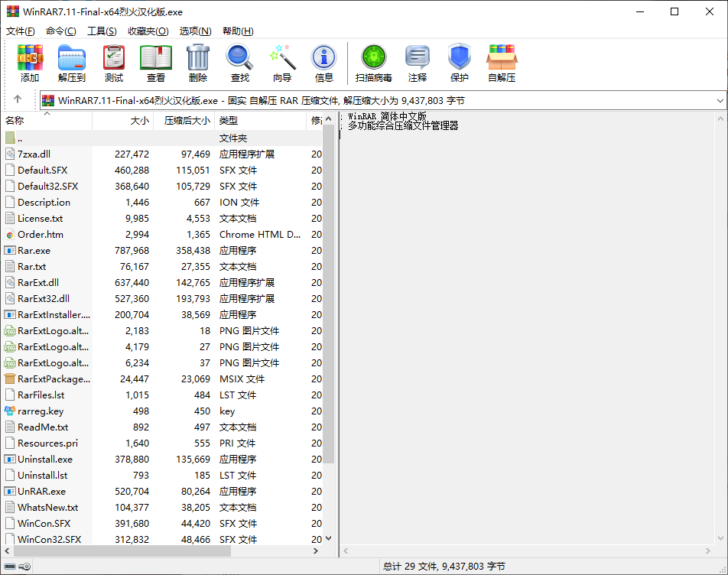Go up one level with the arrow
This screenshot has height=575, width=728.
(18, 99)
